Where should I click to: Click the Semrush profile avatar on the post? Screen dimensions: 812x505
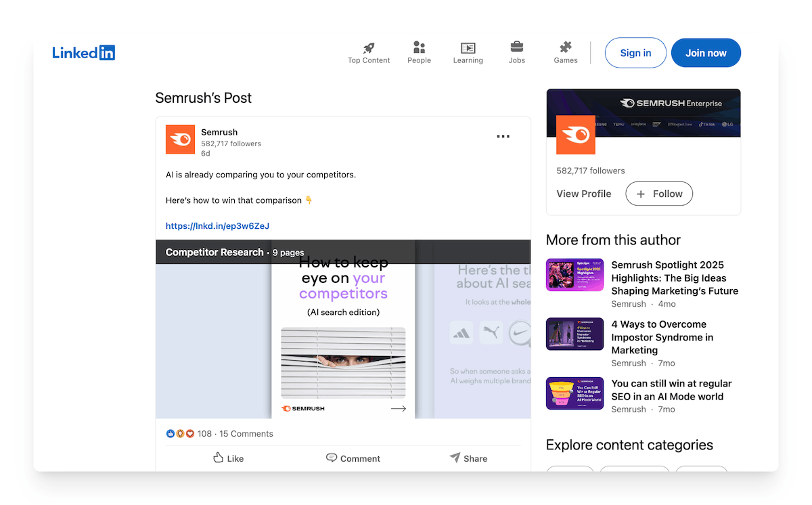(x=180, y=139)
